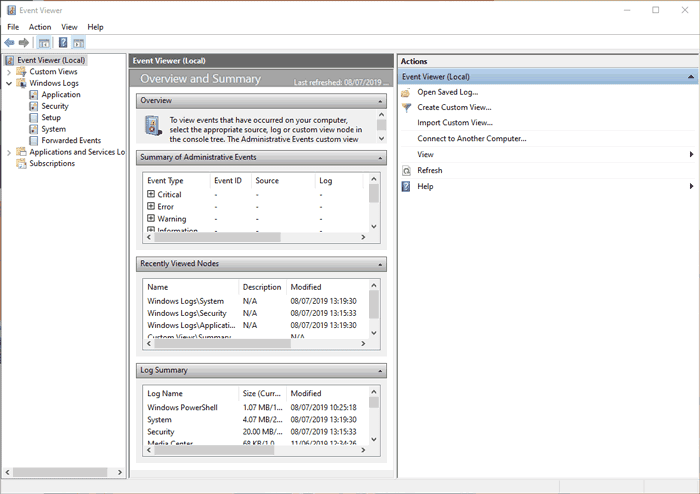This screenshot has height=494, width=700.
Task: Click the Back arrow toolbar icon
Action: (10, 43)
